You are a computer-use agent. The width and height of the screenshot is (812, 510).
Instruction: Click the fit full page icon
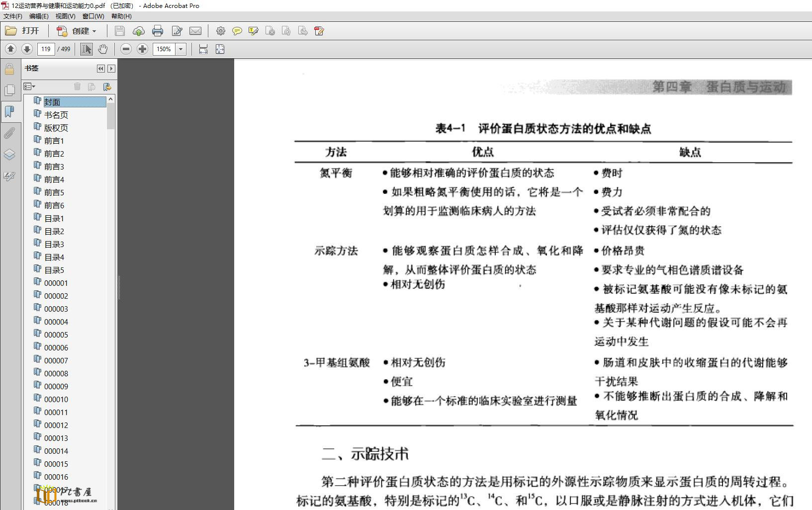click(220, 49)
